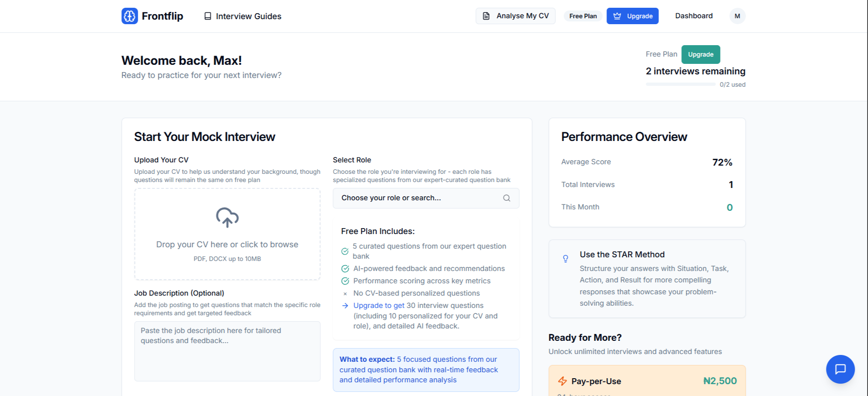
Task: Focus the job description text area
Action: (227, 351)
